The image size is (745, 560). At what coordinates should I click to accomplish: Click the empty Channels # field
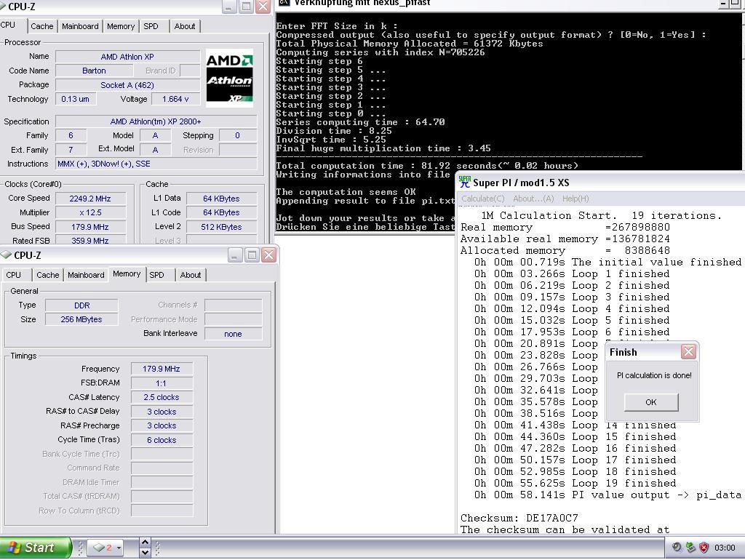(x=234, y=305)
